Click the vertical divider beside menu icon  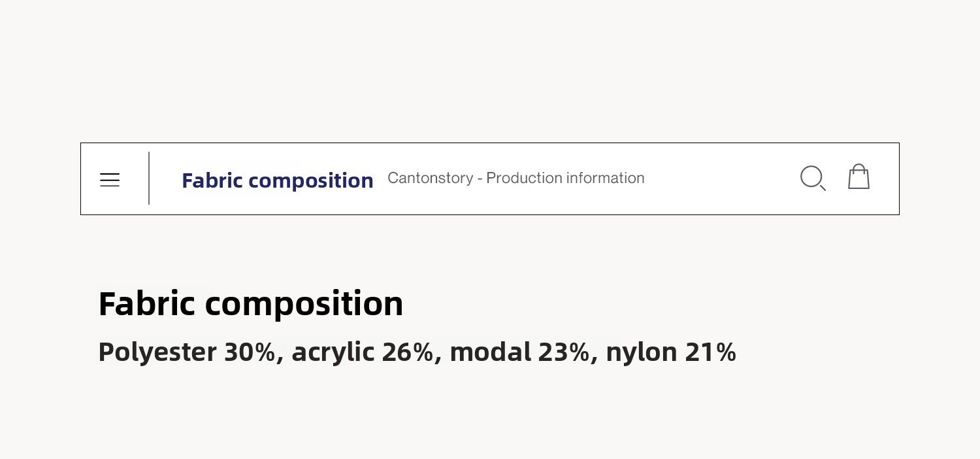149,178
